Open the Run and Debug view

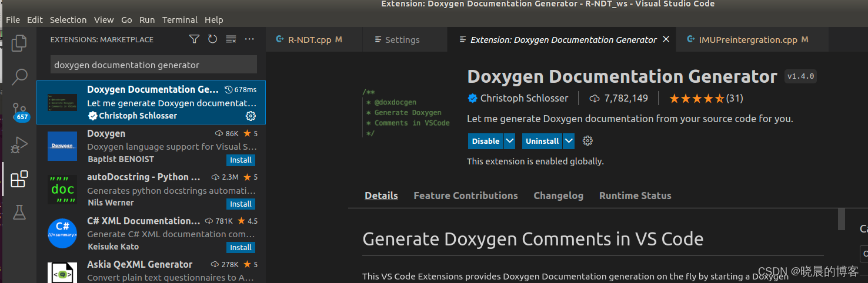[19, 144]
